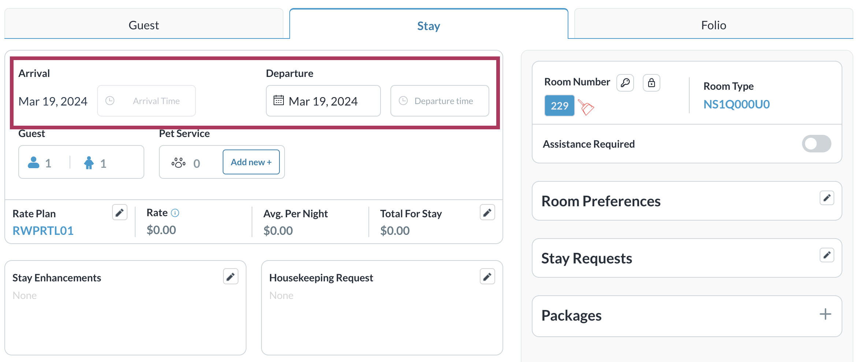Click the red housekeeping broom icon

coord(586,107)
